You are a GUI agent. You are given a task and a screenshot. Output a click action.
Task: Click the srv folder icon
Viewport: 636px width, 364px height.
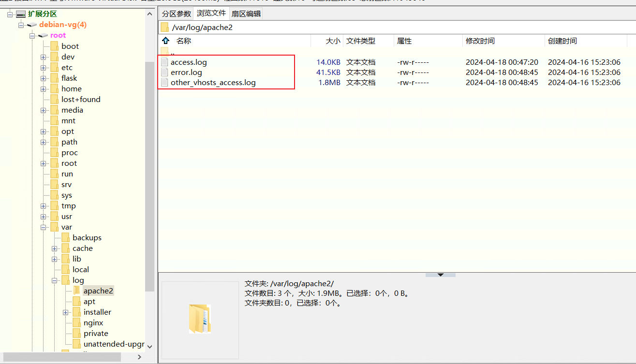[54, 184]
